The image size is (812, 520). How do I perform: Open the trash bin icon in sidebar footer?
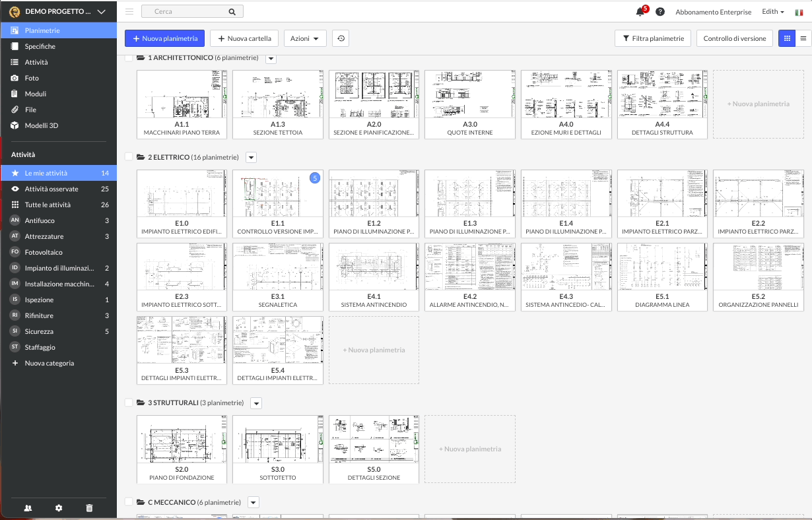[90, 508]
